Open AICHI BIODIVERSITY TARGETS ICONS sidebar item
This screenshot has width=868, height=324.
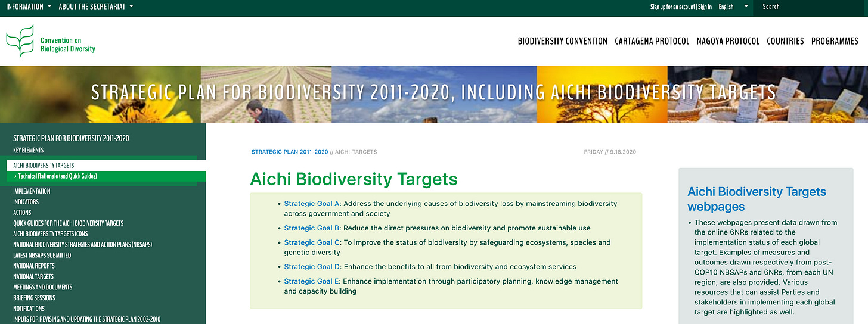click(50, 234)
